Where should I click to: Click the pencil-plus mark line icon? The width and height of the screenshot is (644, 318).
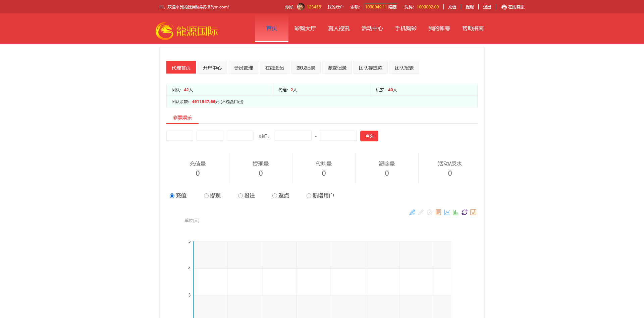pos(412,212)
